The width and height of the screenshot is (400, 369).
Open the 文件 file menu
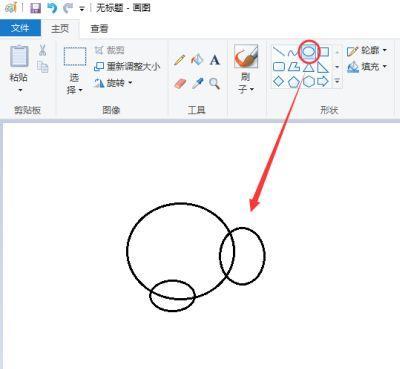20,28
